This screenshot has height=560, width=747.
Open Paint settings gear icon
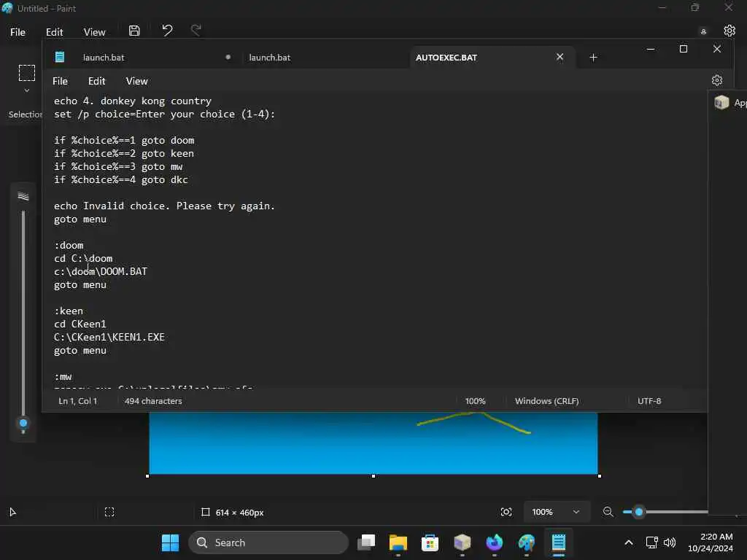click(729, 31)
